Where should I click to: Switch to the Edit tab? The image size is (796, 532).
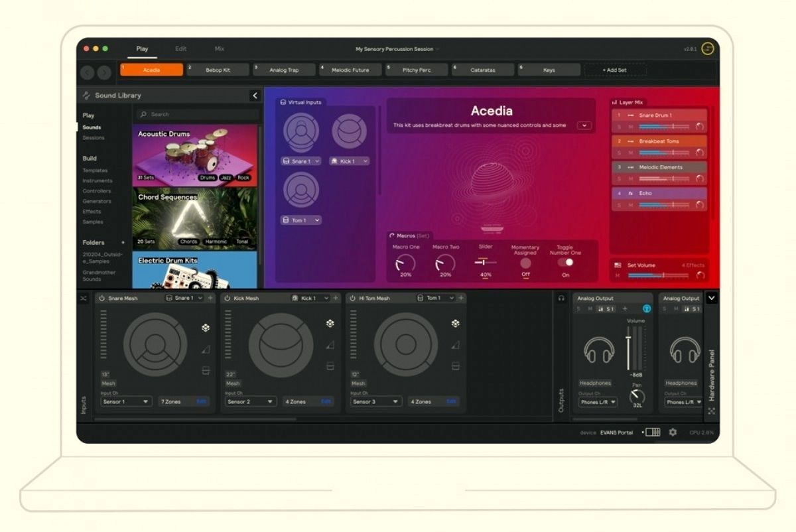click(181, 49)
